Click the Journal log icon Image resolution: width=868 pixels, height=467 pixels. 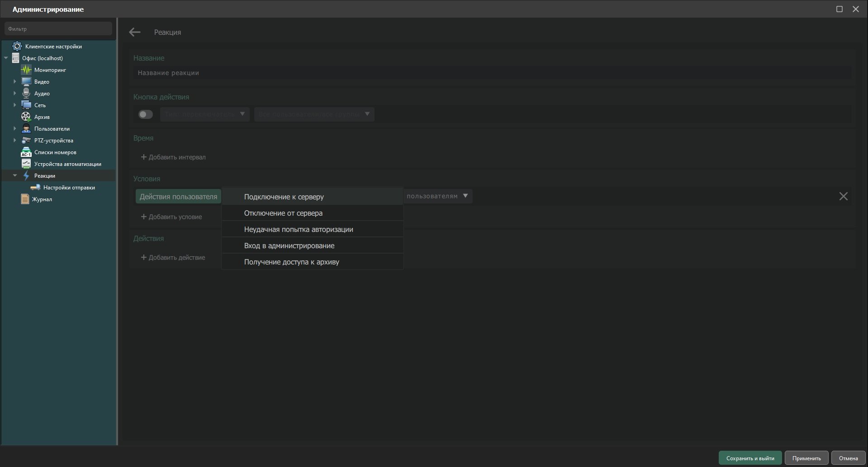tap(25, 199)
